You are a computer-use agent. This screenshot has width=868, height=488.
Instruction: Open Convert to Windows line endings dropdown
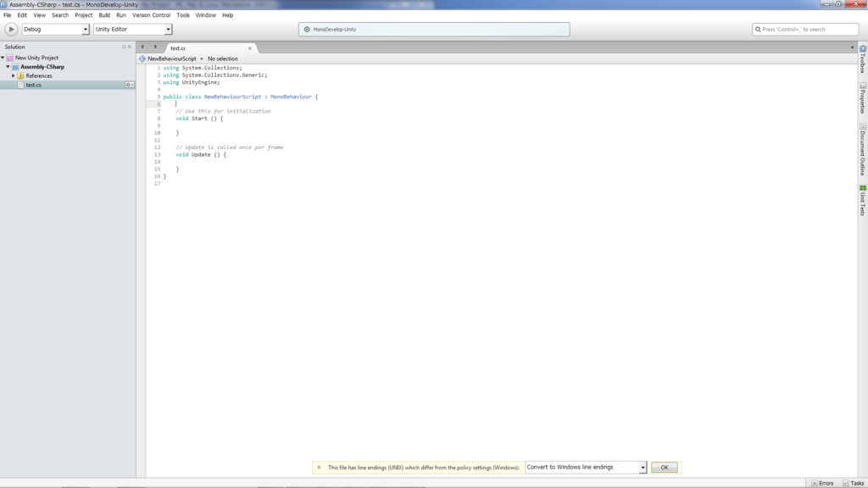pos(586,468)
